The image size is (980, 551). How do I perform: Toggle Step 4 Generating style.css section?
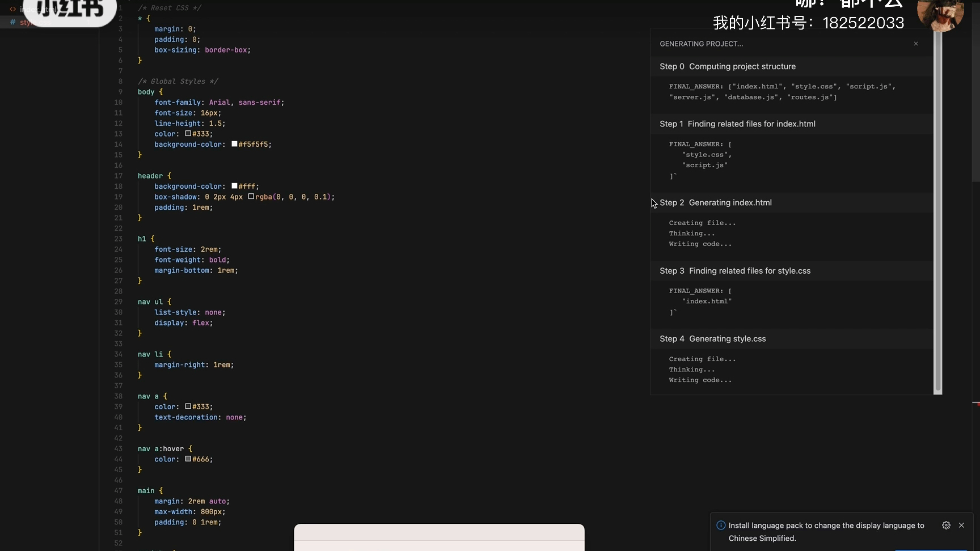[x=713, y=339]
